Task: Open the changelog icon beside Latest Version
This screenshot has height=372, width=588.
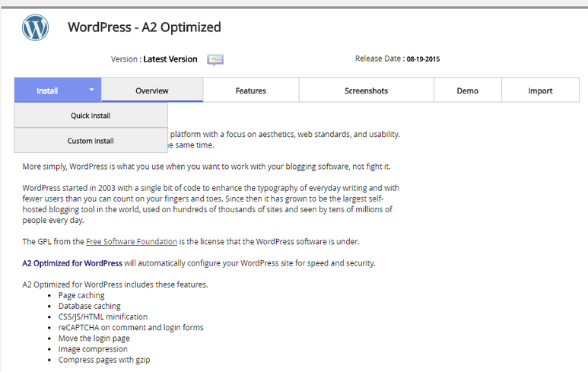Action: point(215,59)
